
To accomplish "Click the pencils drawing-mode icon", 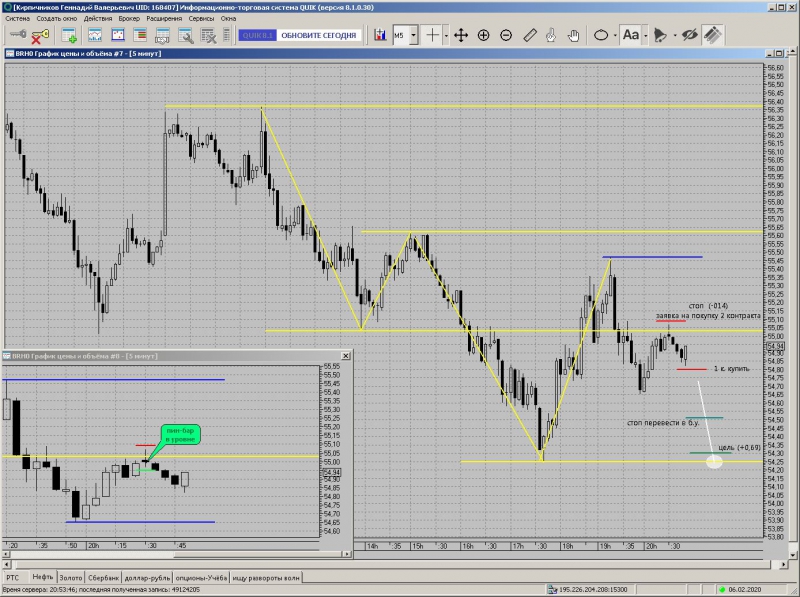I will pos(713,35).
